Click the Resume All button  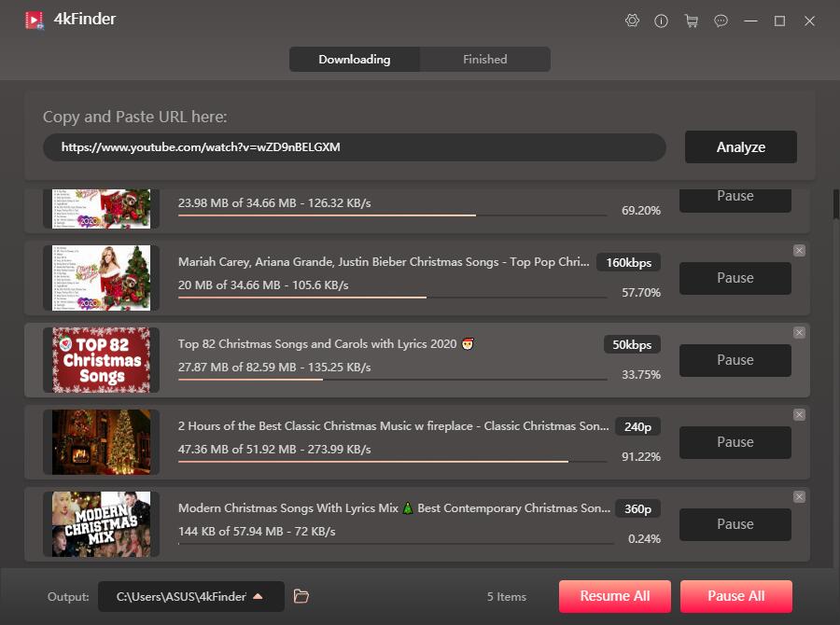point(614,596)
